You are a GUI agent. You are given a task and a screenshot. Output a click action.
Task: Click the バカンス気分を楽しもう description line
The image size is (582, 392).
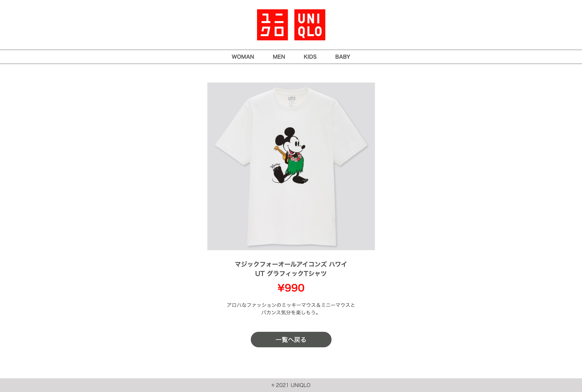tap(291, 313)
